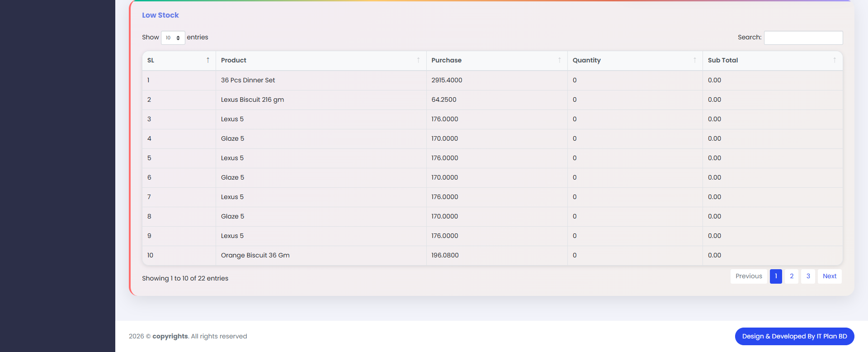Click the SL column sort arrow

(x=208, y=60)
